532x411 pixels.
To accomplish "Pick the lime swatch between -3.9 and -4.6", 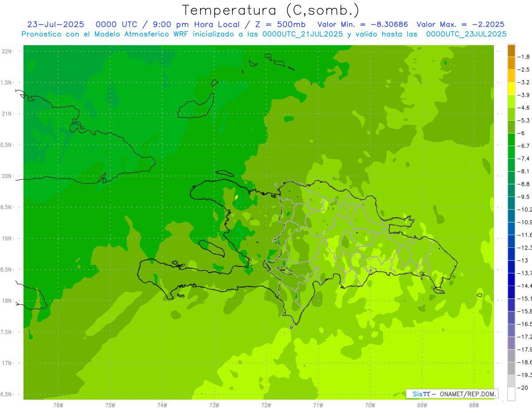I will [511, 102].
